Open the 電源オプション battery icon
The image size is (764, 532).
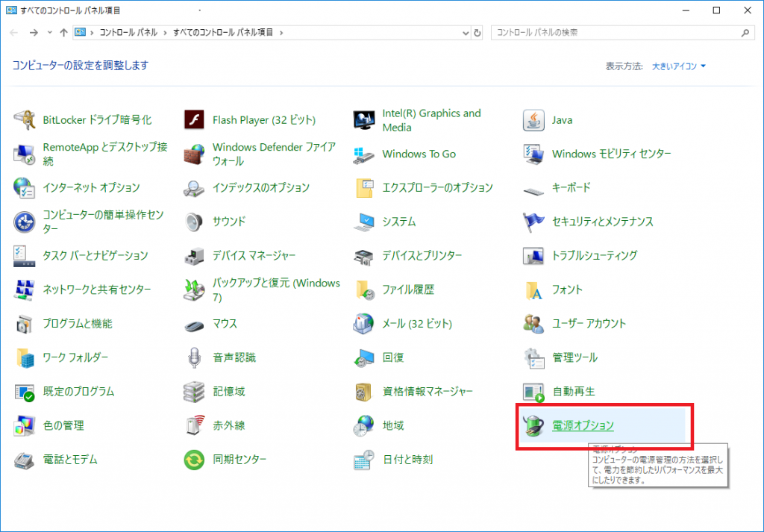(x=533, y=426)
